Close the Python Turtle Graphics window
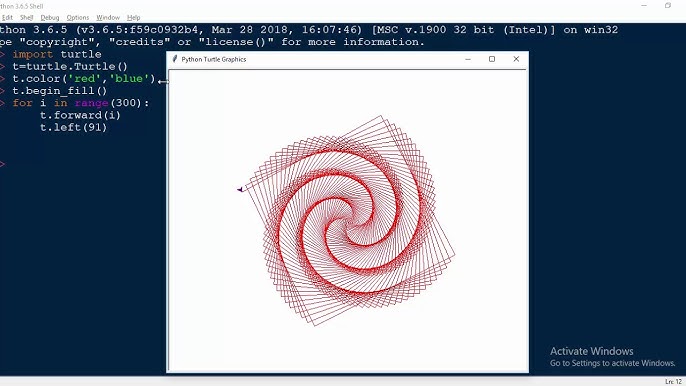The image size is (686, 386). point(516,59)
